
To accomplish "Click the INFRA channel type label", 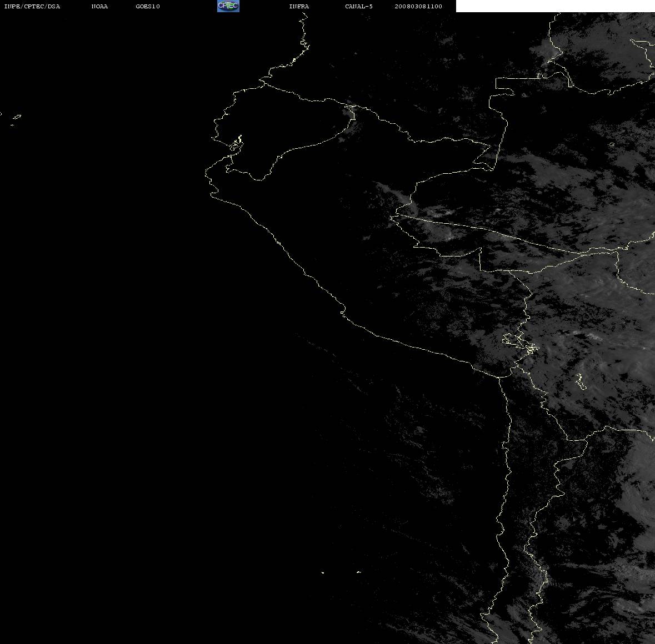I will [x=299, y=6].
